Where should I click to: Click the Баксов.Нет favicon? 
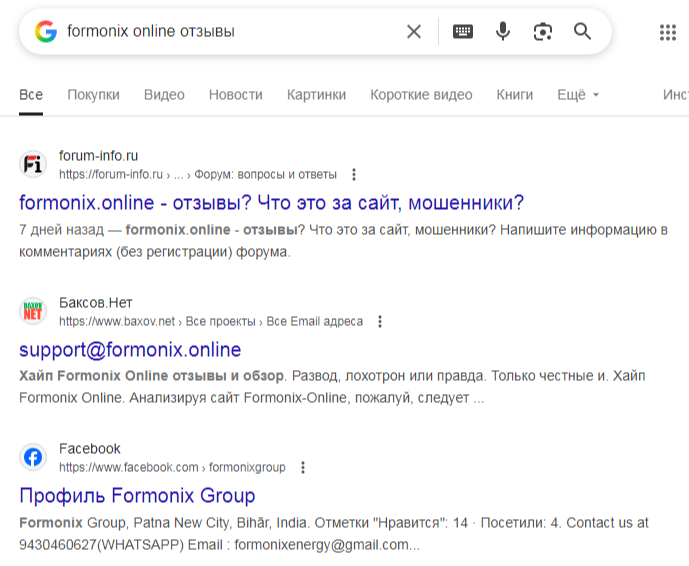coord(33,311)
